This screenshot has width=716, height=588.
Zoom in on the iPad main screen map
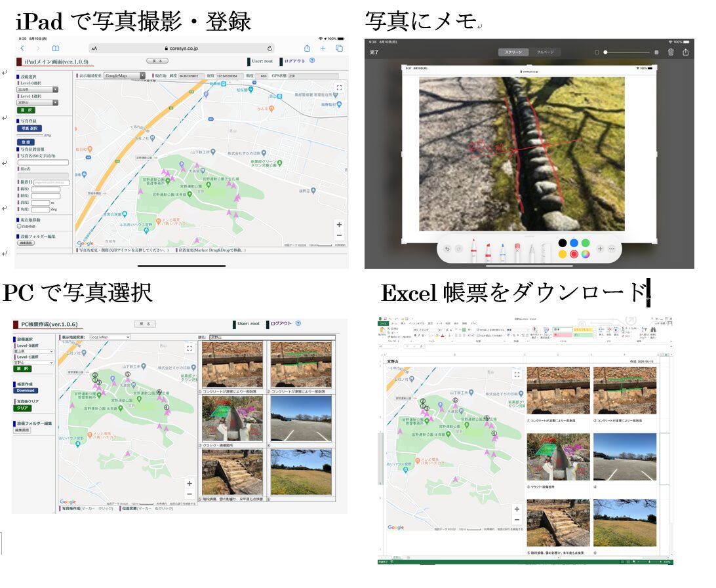(339, 225)
